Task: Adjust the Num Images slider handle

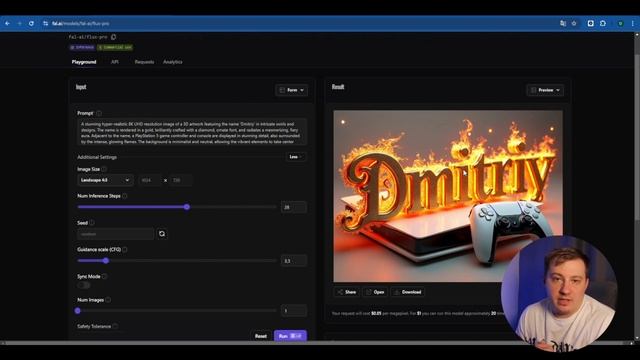Action: pos(78,311)
